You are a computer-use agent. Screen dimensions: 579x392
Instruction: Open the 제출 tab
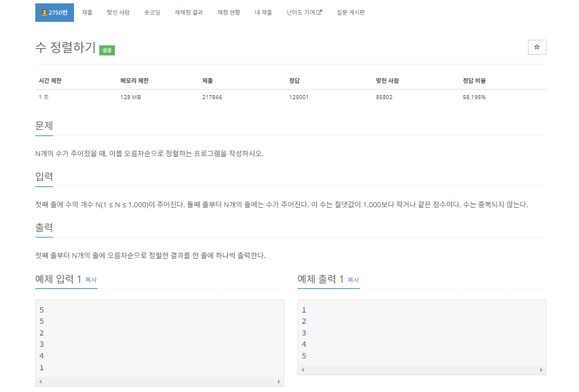coord(87,12)
